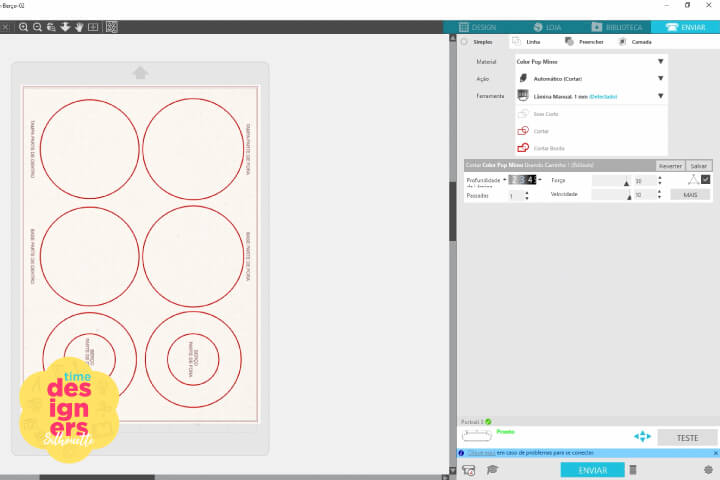The width and height of the screenshot is (720, 480).
Task: Click the info icon in blue bar
Action: (x=461, y=453)
